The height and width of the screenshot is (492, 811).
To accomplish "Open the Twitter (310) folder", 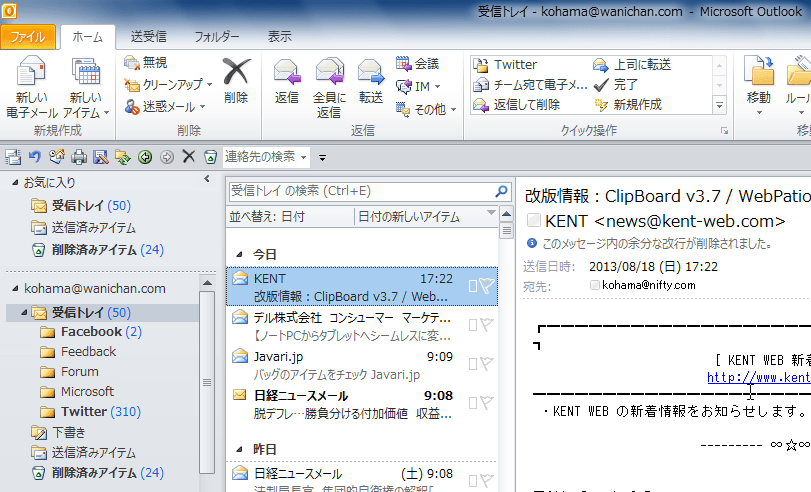I will click(x=91, y=412).
